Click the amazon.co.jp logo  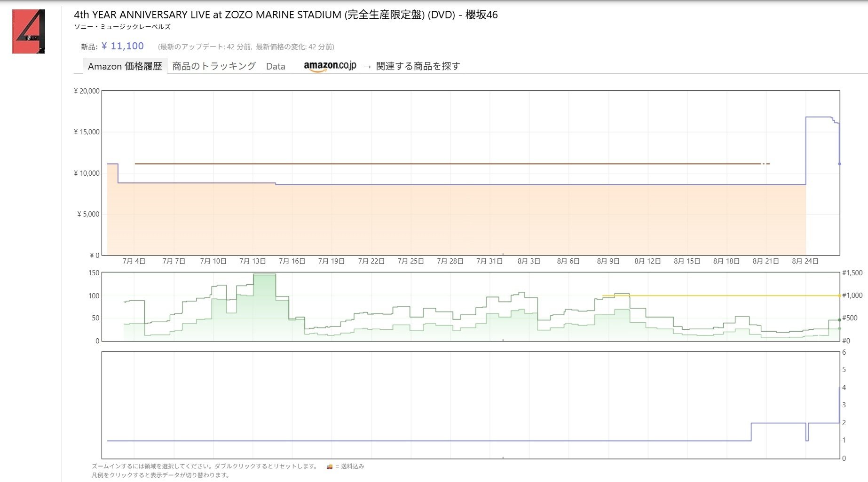pyautogui.click(x=330, y=66)
